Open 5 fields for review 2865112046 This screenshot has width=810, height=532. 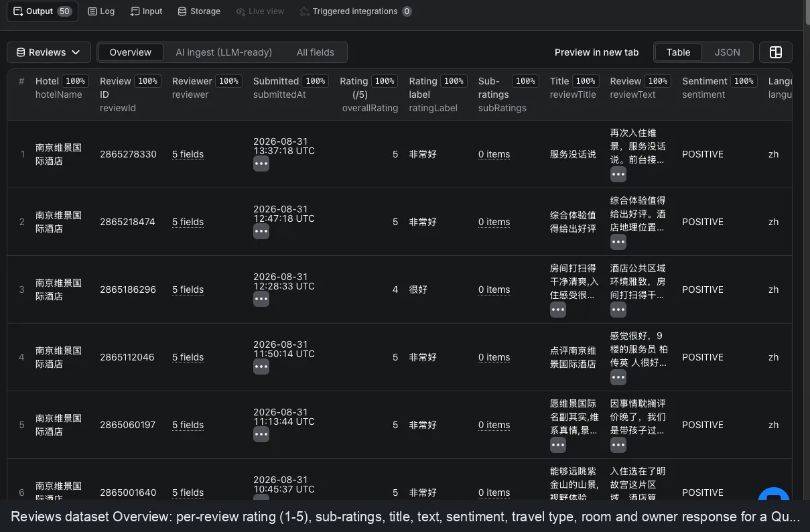pos(188,357)
